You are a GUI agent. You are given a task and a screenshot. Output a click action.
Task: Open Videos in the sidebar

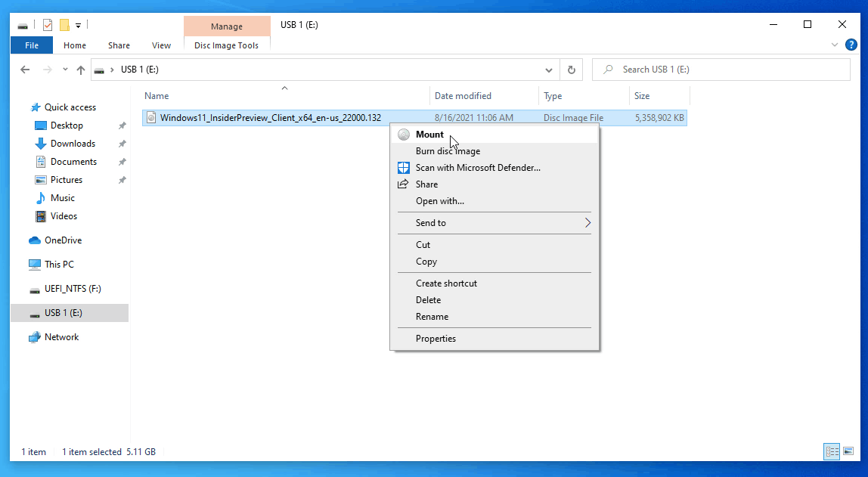pos(64,216)
